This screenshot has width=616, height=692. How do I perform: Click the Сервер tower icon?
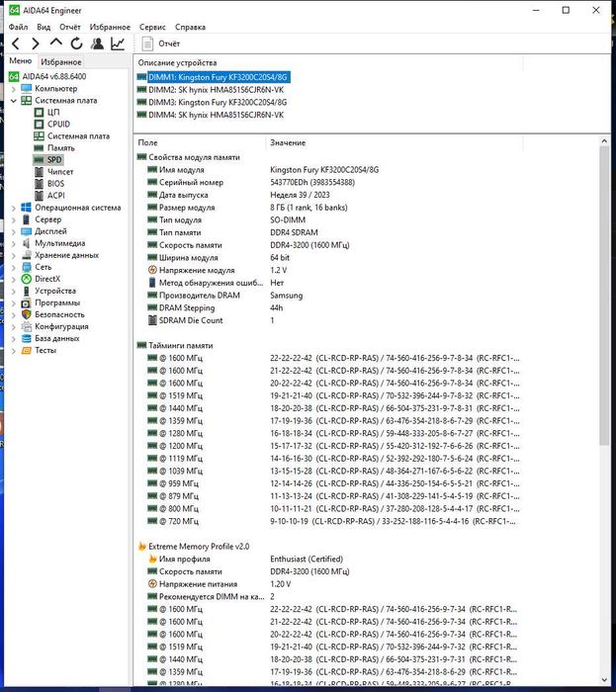tap(27, 219)
